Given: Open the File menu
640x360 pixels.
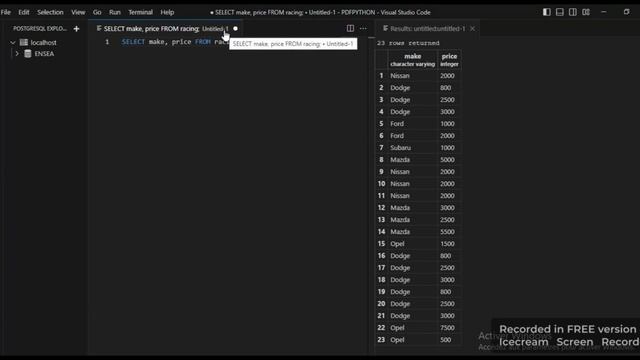Looking at the screenshot, I should (6, 12).
